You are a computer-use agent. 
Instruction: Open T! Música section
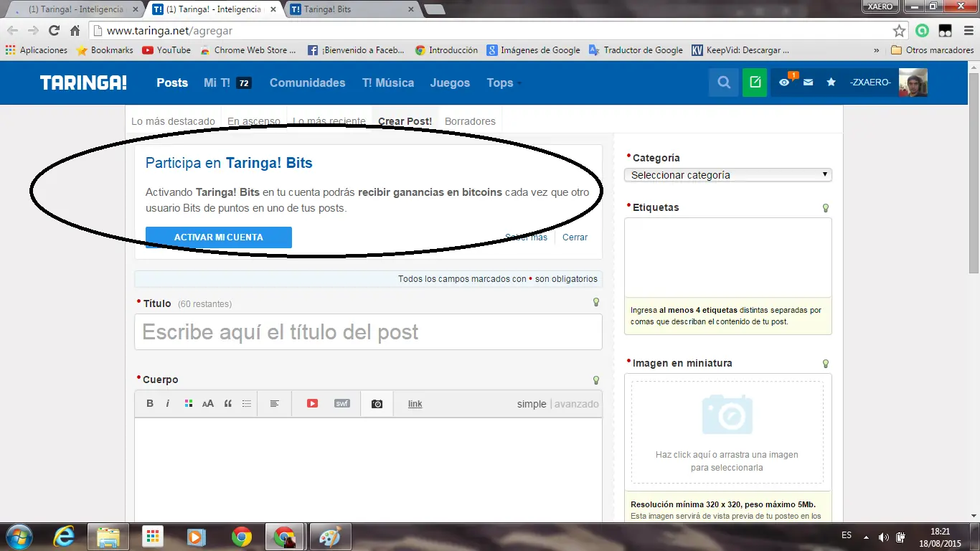coord(388,83)
